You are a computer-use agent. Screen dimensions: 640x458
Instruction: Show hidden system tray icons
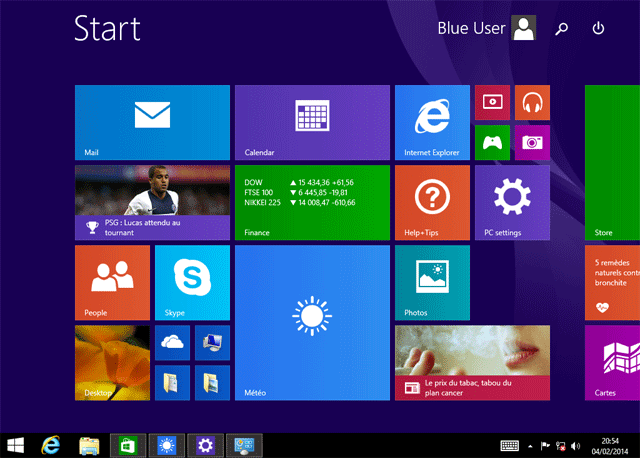click(530, 446)
